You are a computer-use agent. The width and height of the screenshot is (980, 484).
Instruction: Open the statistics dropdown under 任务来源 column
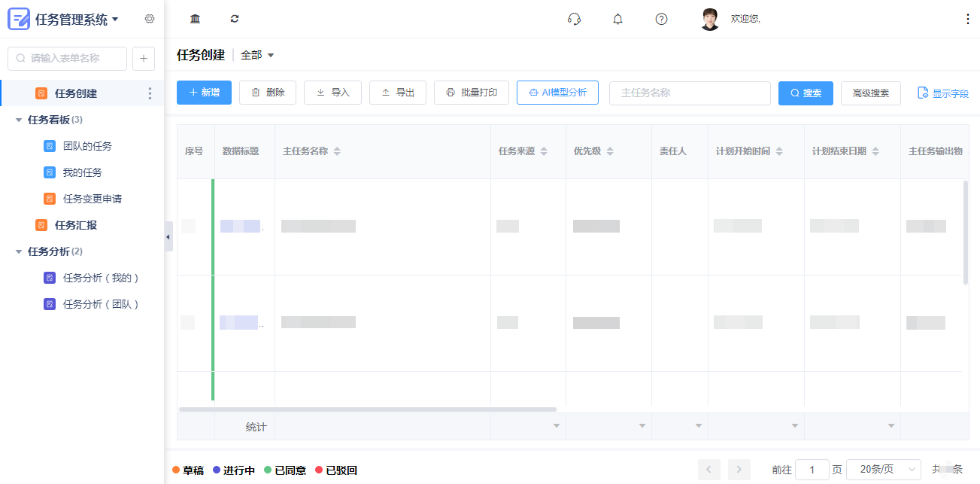point(557,426)
